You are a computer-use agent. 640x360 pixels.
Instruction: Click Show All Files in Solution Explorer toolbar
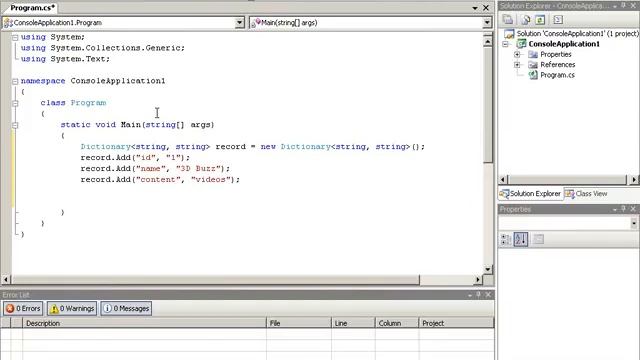tap(526, 20)
